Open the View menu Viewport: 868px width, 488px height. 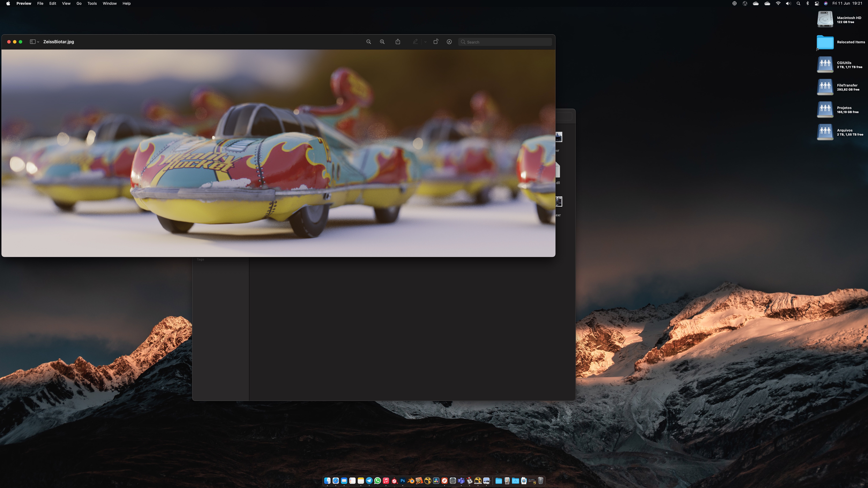(66, 3)
